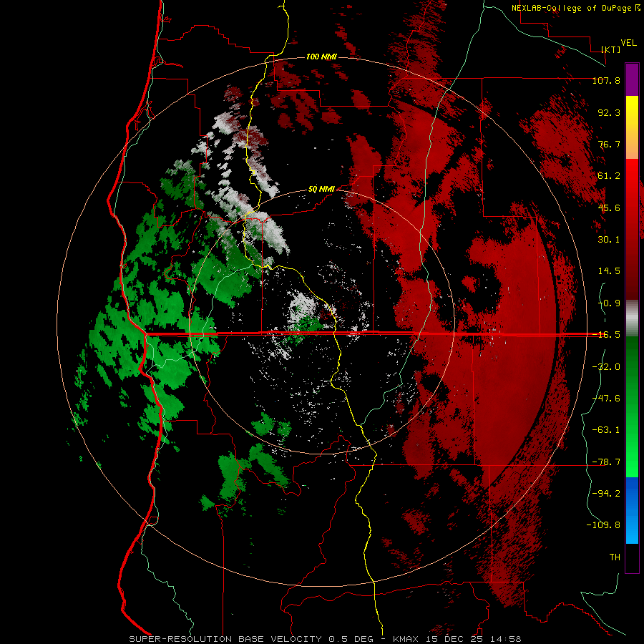Click the 76.7 value on the velocity scale
644x644 pixels.
609,144
